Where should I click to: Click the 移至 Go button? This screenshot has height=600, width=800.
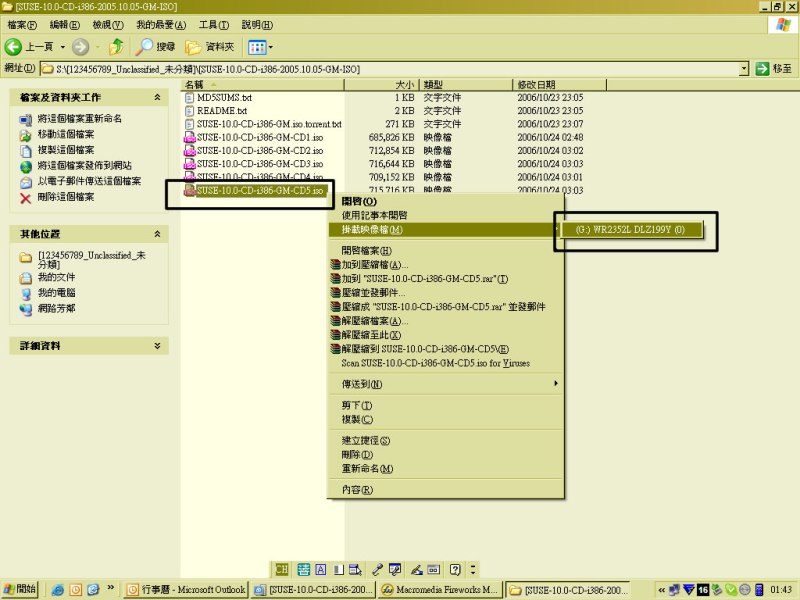(x=773, y=68)
